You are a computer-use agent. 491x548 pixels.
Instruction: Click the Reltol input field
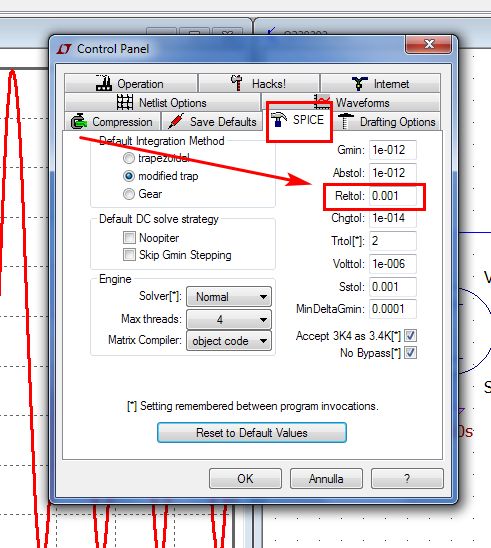(392, 196)
